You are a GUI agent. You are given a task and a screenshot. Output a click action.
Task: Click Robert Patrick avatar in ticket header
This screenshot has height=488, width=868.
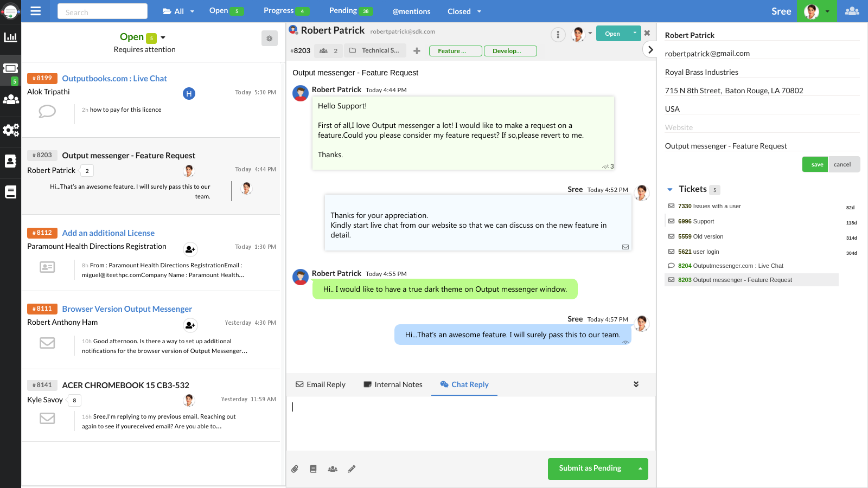[293, 30]
